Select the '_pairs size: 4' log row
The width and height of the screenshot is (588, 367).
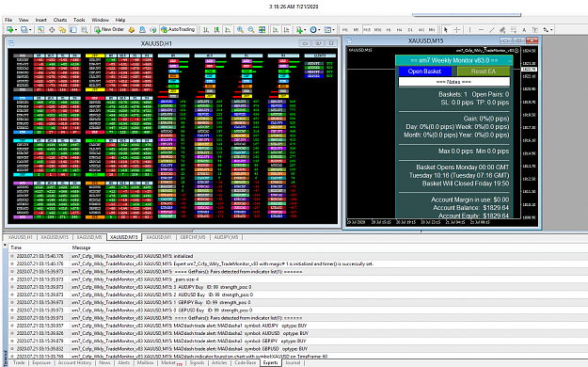click(298, 279)
